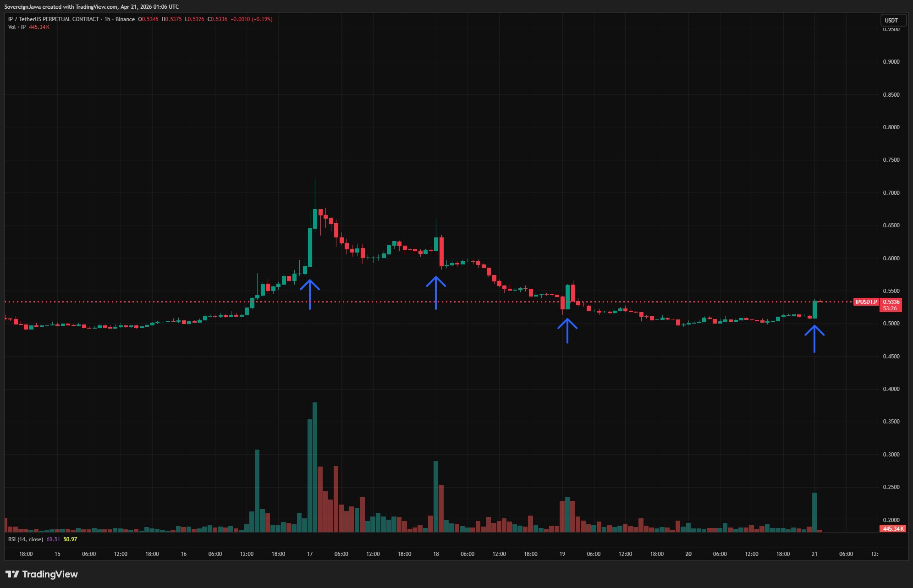Select the Vol · IP indicator legend
913x588 pixels.
pos(17,27)
